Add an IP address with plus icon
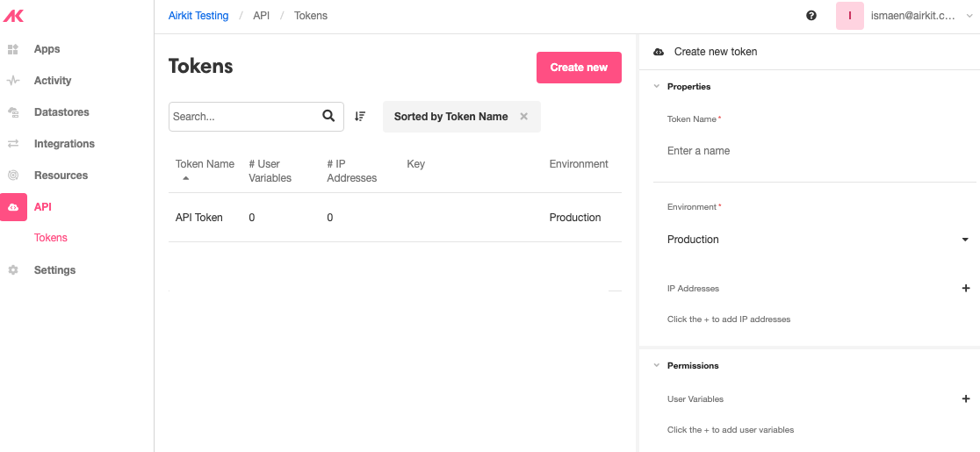 click(x=966, y=289)
